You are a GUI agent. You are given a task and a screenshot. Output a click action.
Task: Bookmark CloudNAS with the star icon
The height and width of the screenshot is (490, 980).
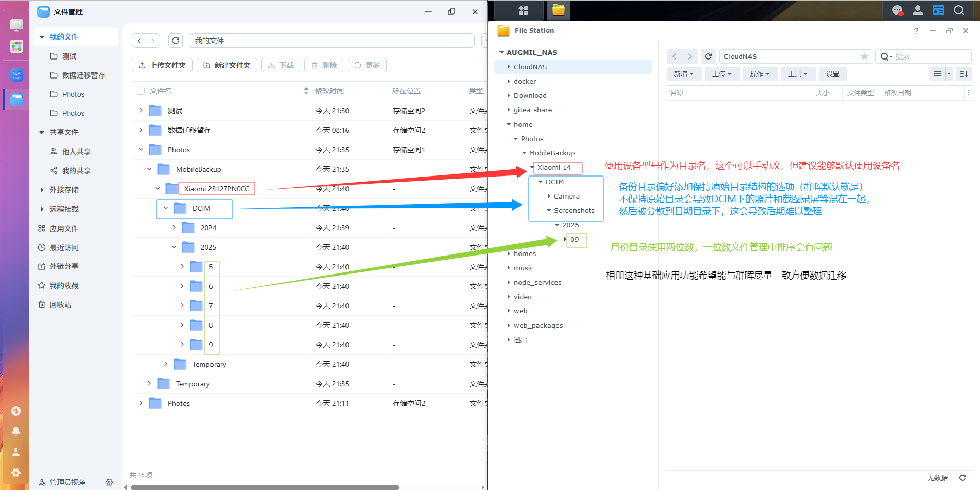pyautogui.click(x=864, y=56)
